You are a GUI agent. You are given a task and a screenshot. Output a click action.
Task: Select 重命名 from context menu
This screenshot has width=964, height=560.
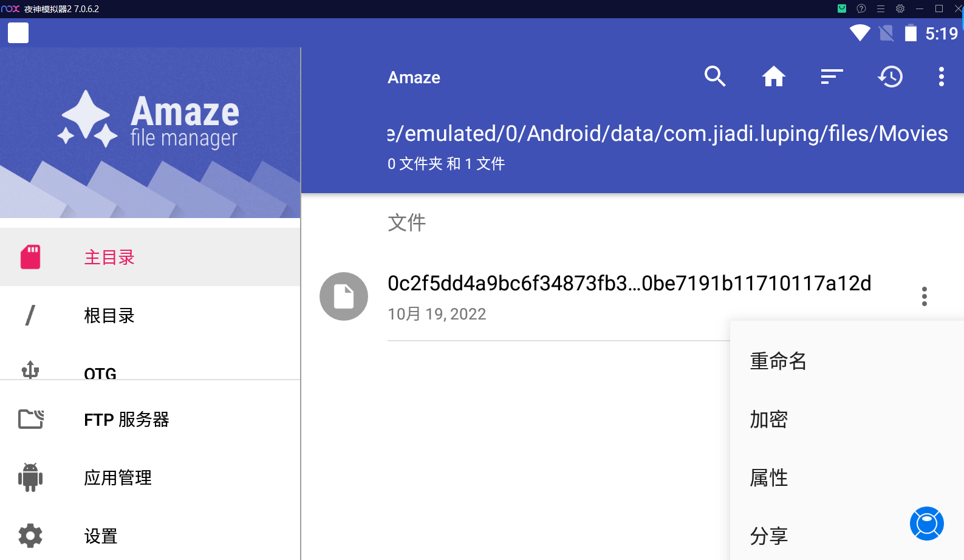point(778,361)
